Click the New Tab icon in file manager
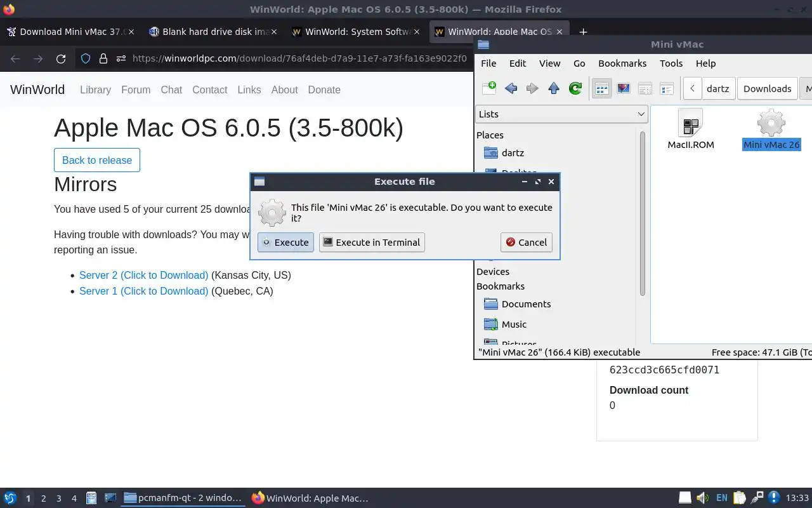Image resolution: width=812 pixels, height=508 pixels. click(489, 88)
